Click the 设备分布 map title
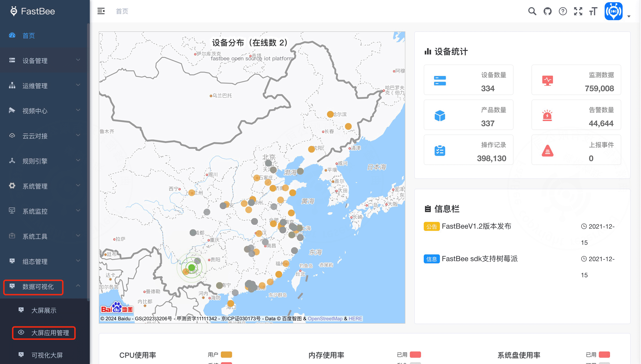641x364 pixels. click(250, 43)
